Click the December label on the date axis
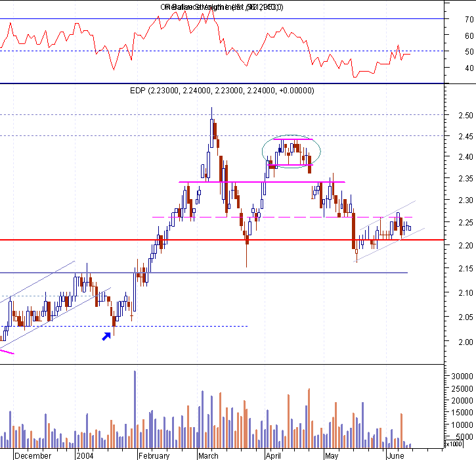476x460 pixels. tap(33, 456)
